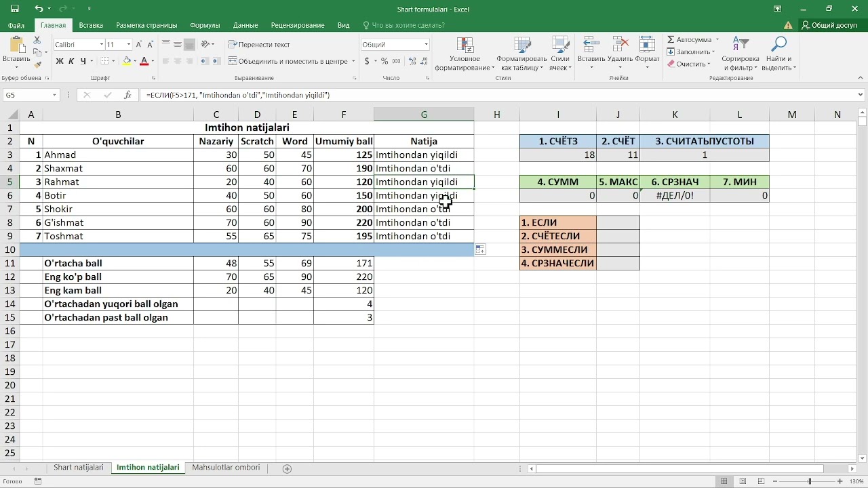Image resolution: width=868 pixels, height=488 pixels.
Task: Toggle bold (Ж) formatting
Action: coord(60,61)
